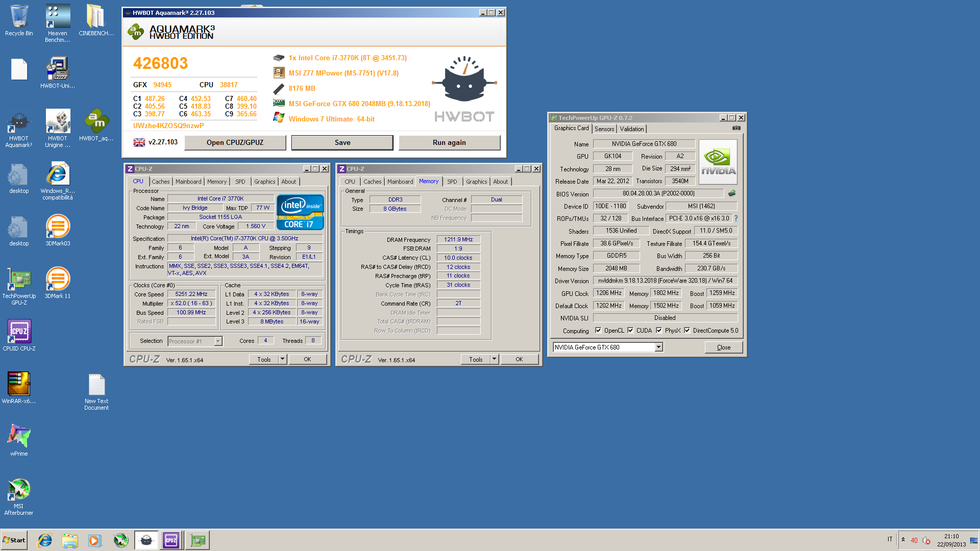Launch HWBOT Unigine desktop shortcut
Screen dimensions: 980x551
click(x=58, y=129)
